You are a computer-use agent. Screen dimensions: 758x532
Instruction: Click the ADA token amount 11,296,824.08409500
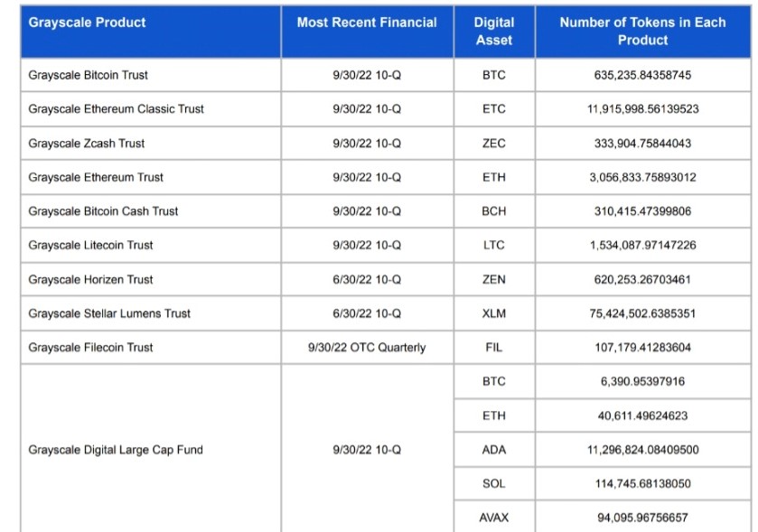[x=642, y=450]
